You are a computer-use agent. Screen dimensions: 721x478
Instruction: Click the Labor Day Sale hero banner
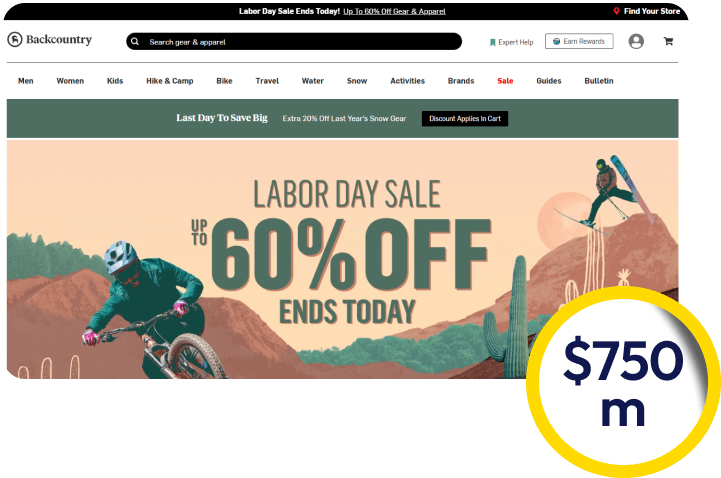coord(342,259)
